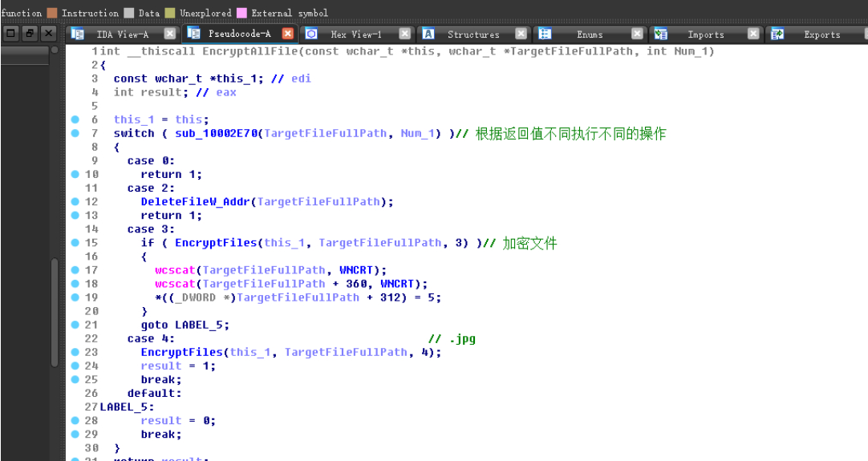Click the Unexplored legend color swatch
868x461 pixels.
click(x=170, y=13)
